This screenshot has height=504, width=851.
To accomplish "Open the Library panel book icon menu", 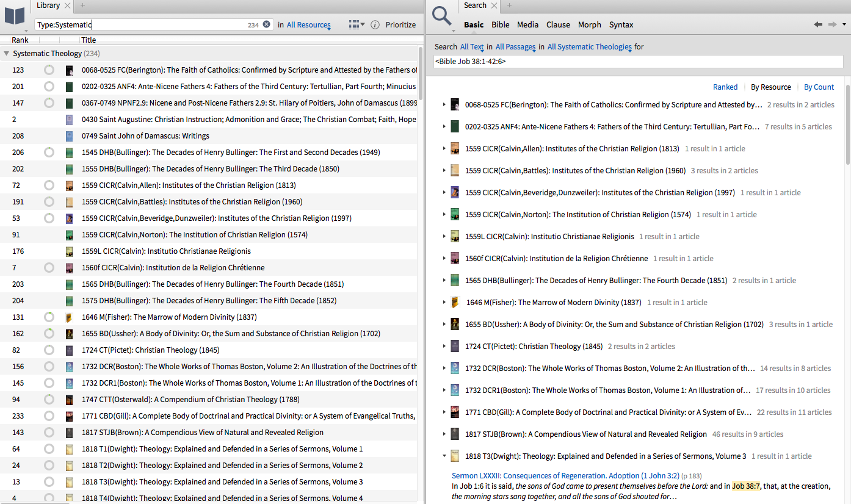I will click(x=15, y=16).
